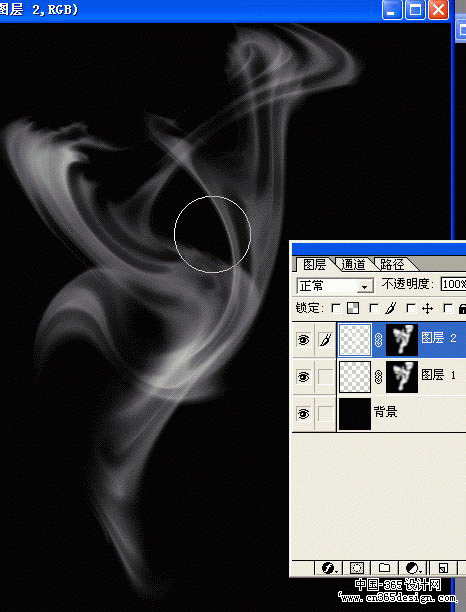Add a layer mask via bottom icon

pos(357,567)
